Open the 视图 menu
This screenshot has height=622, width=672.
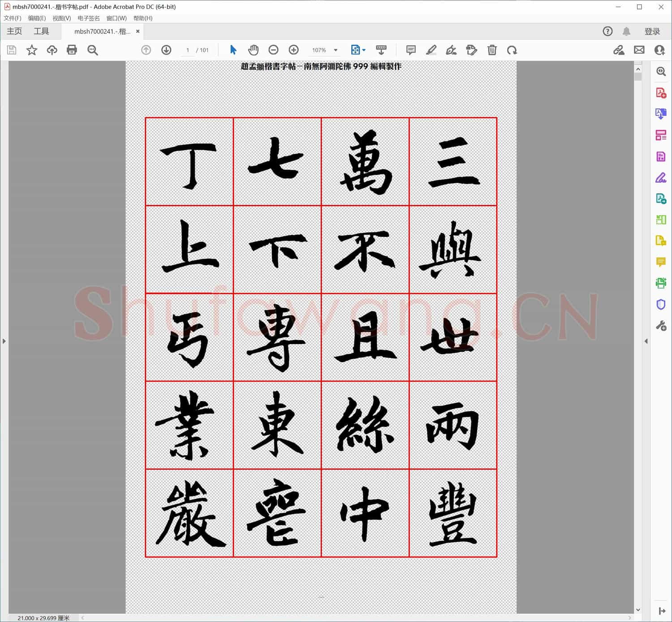pos(61,18)
